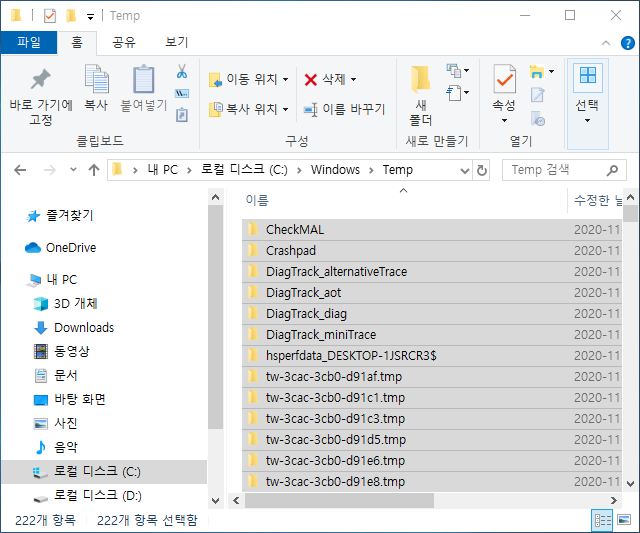Create 새 폴더 new folder
This screenshot has height=533, width=640.
coord(420,95)
